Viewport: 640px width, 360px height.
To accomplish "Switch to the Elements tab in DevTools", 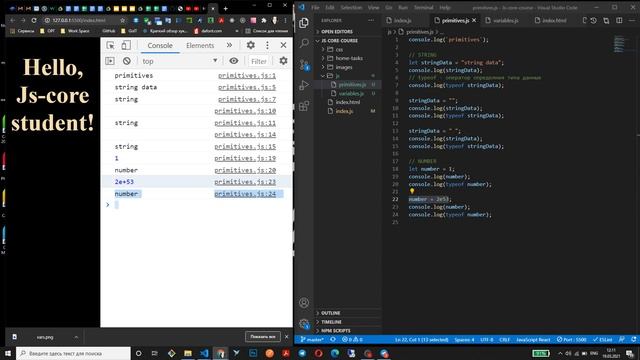I will [x=200, y=45].
